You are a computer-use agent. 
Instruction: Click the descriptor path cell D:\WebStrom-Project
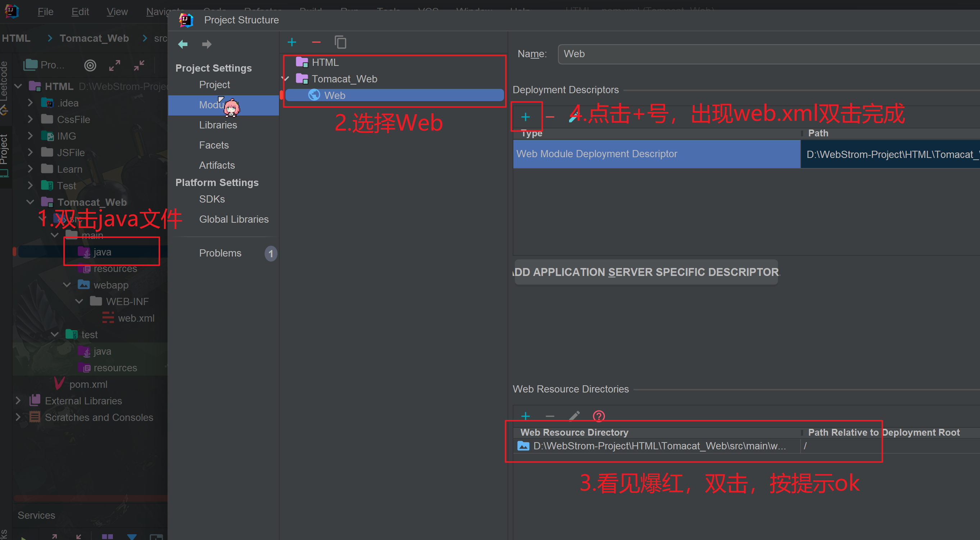click(x=890, y=154)
